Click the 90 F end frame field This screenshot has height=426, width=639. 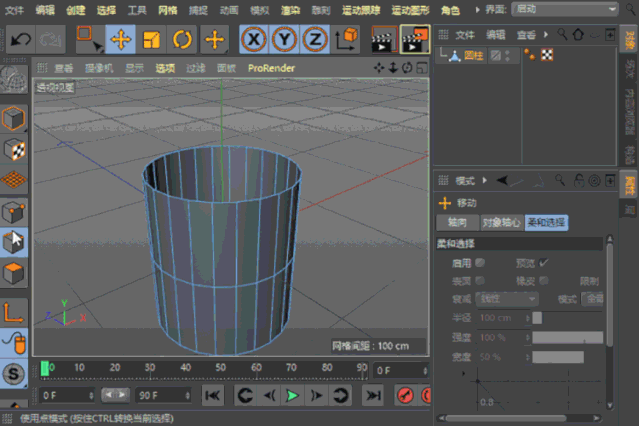(x=158, y=396)
